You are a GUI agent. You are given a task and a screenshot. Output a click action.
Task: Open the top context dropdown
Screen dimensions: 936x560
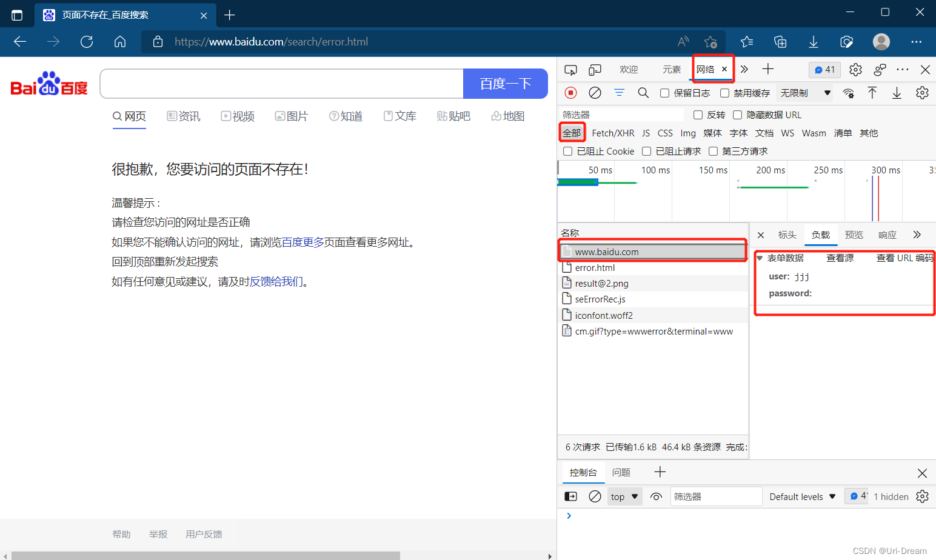(624, 496)
